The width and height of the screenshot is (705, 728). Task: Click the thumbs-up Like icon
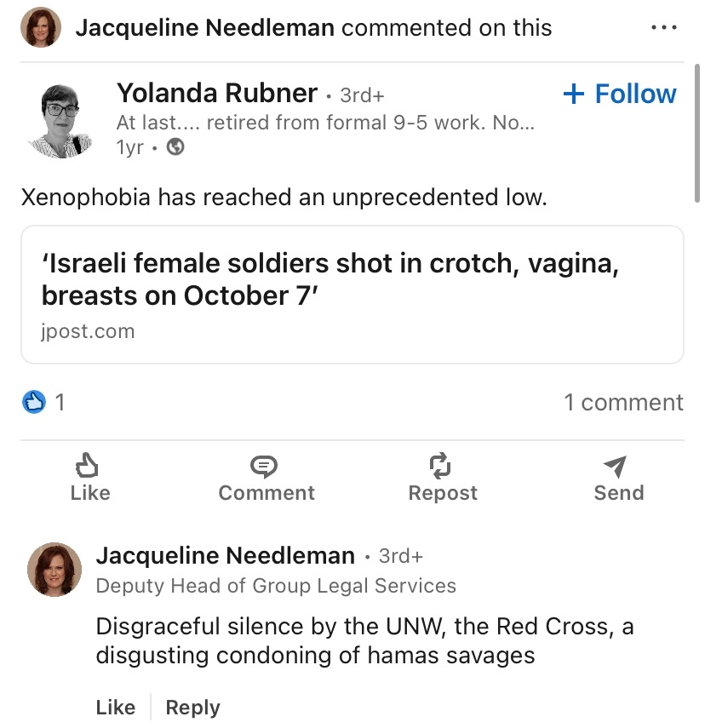(88, 465)
